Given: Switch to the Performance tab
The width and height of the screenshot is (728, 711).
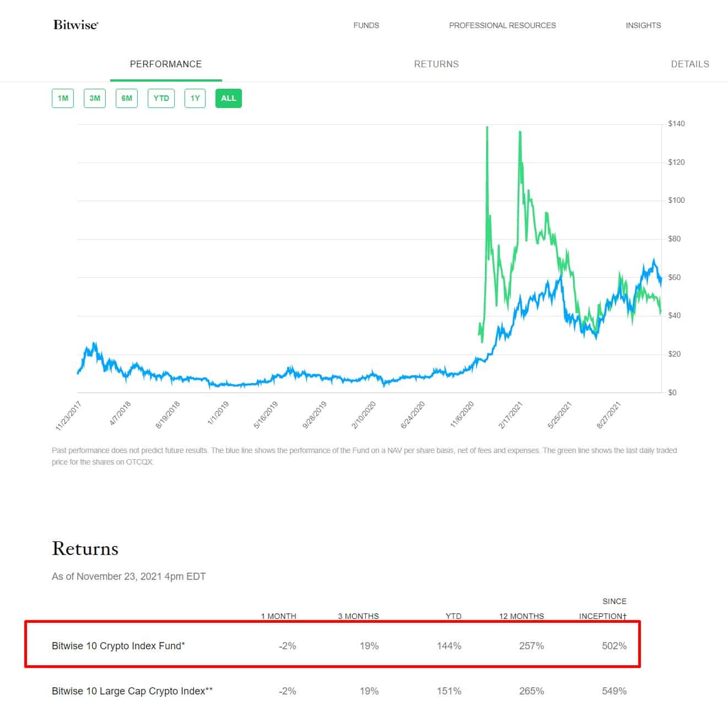Looking at the screenshot, I should [x=166, y=64].
